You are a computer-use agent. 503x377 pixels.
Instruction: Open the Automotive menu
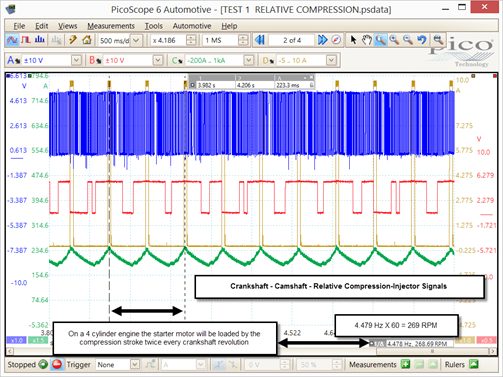(x=192, y=26)
